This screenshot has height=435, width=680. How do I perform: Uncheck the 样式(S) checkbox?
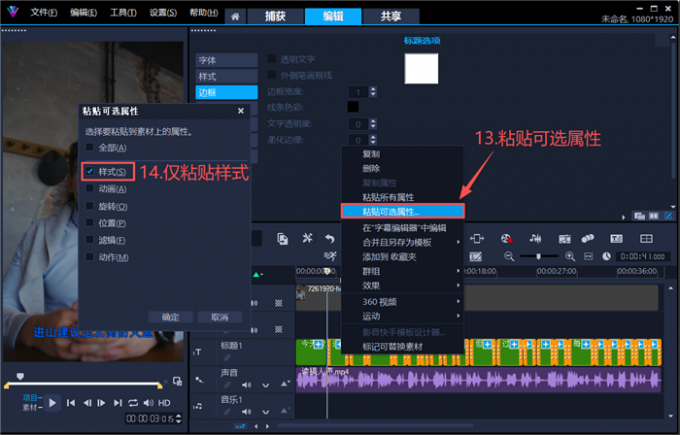coord(90,171)
